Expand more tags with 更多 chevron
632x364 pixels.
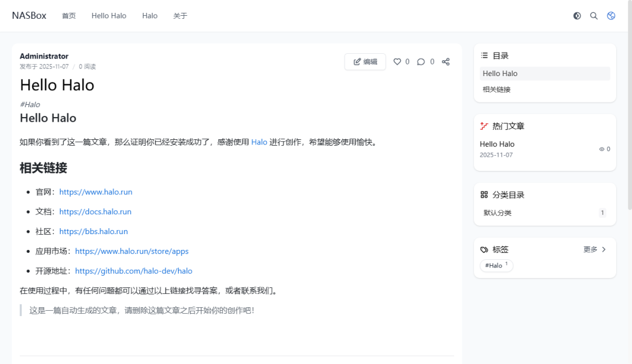603,249
